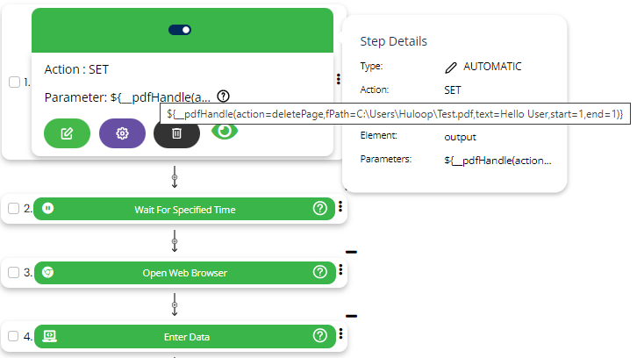Expand options menu for Open Web Browser
The height and width of the screenshot is (358, 644).
(340, 272)
